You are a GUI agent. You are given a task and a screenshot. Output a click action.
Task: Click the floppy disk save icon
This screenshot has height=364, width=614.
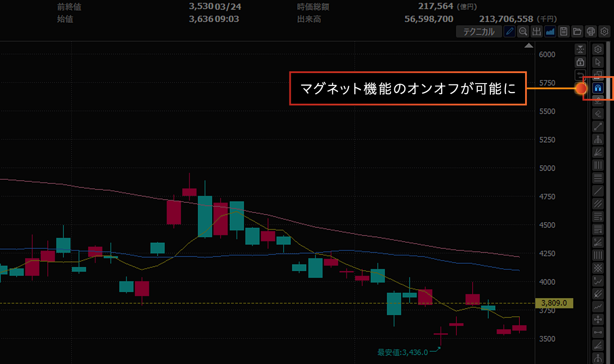(x=564, y=31)
